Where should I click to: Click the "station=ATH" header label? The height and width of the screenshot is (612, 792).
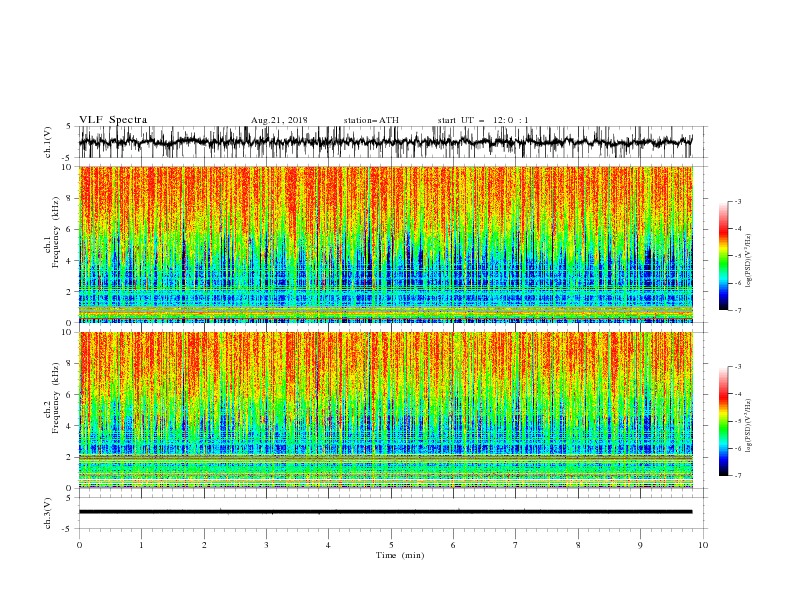[371, 120]
